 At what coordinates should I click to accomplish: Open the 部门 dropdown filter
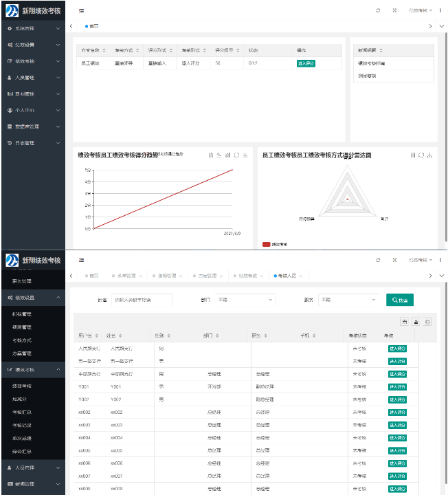[x=245, y=300]
